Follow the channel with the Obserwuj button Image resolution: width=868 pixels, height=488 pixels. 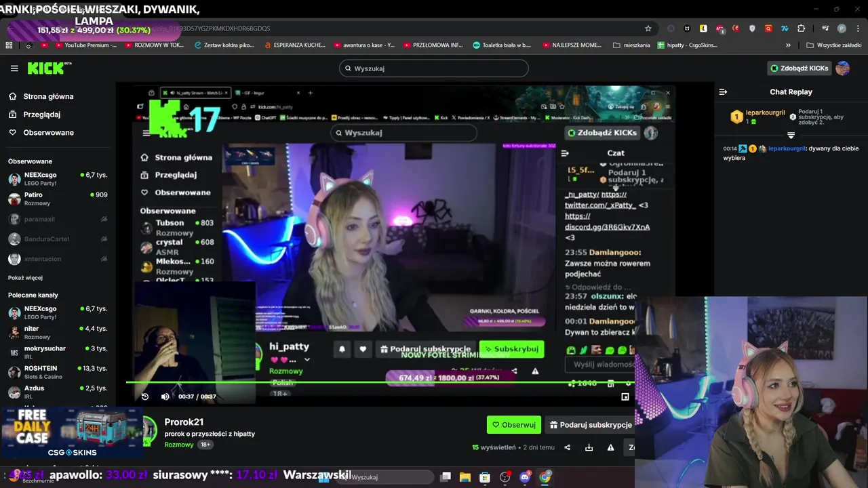(513, 425)
